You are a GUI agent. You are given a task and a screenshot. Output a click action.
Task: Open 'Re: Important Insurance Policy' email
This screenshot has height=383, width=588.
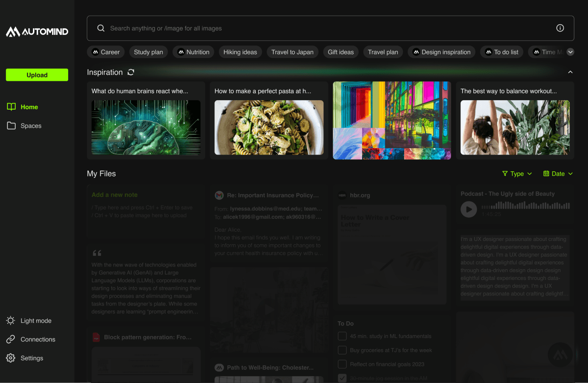coord(269,224)
